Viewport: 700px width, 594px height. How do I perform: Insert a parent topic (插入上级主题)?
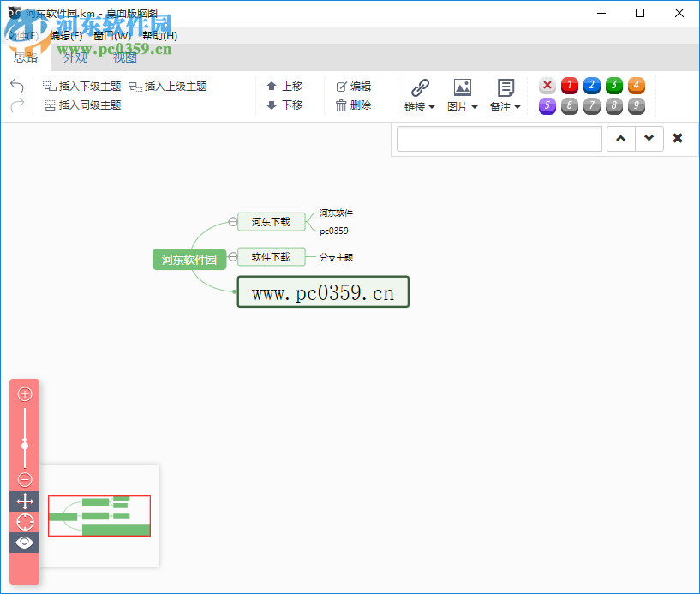click(x=168, y=87)
